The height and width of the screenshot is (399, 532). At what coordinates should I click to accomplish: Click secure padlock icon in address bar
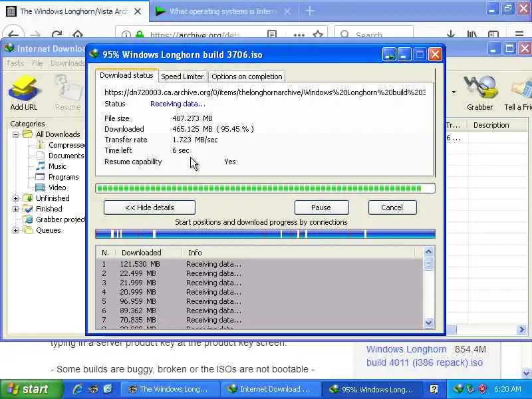[139, 35]
